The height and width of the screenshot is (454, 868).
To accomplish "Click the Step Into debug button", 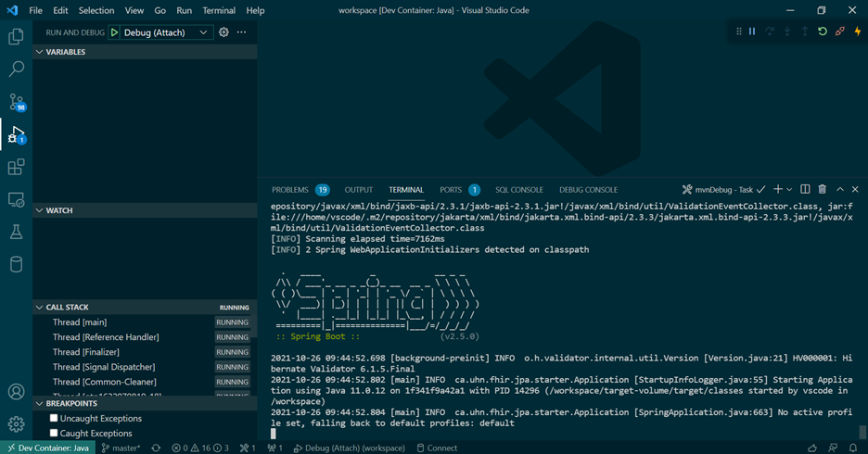I will point(787,32).
